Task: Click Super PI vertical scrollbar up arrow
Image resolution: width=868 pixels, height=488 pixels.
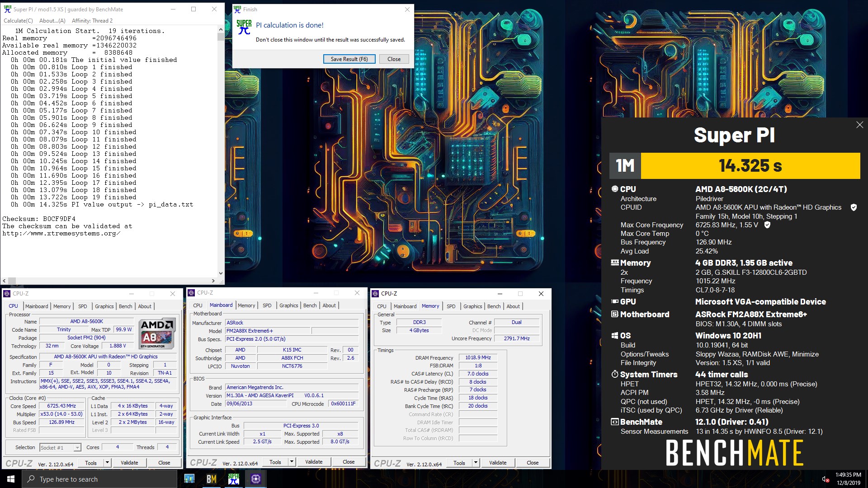Action: (x=221, y=30)
